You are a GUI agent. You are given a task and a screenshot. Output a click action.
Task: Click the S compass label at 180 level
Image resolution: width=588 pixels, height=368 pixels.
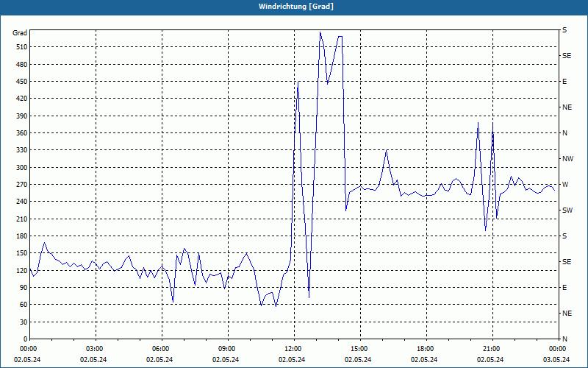click(x=564, y=236)
